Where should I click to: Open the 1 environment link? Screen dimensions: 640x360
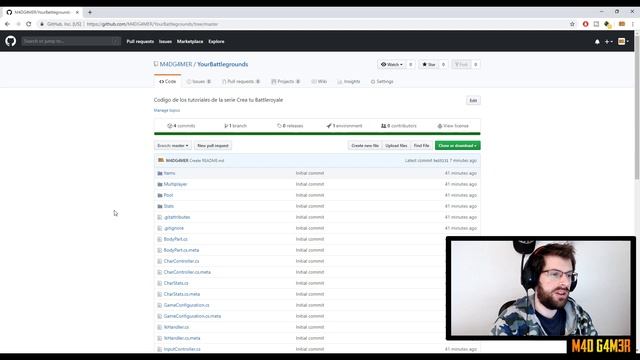click(x=344, y=126)
